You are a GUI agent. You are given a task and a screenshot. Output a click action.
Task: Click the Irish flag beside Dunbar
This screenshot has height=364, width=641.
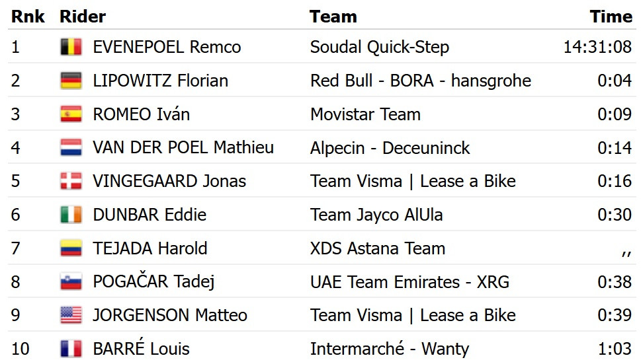pos(71,215)
